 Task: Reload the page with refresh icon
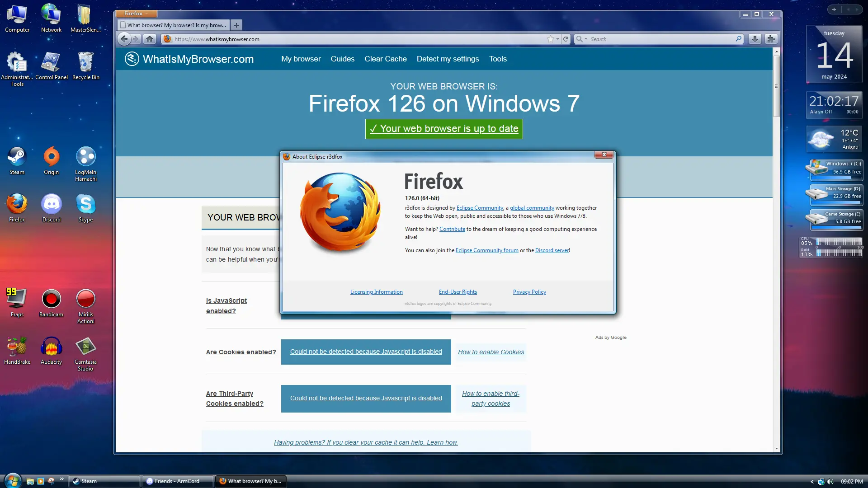pyautogui.click(x=566, y=39)
